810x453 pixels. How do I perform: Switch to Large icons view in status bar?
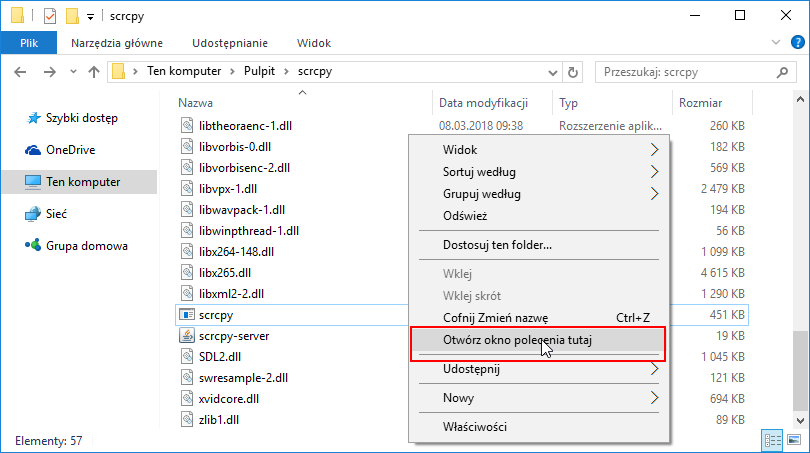coord(794,440)
